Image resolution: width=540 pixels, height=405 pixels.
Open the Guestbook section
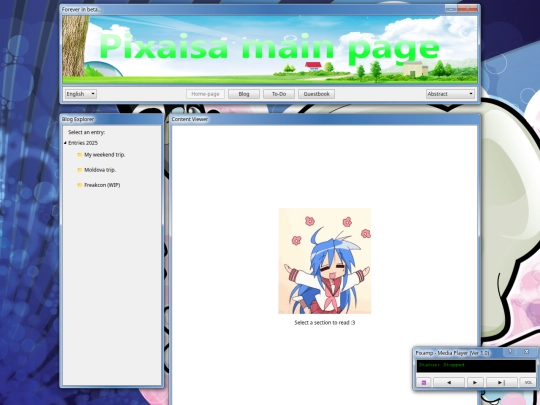tap(316, 94)
